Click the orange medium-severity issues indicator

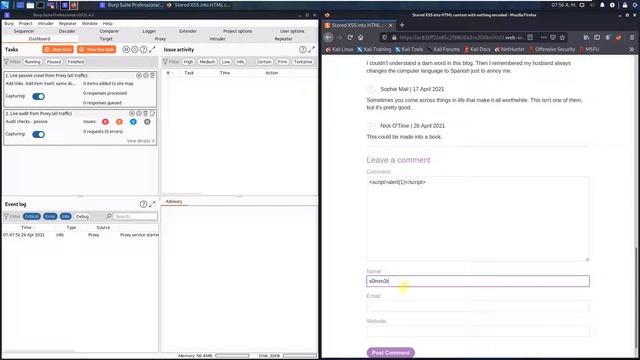pyautogui.click(x=119, y=122)
